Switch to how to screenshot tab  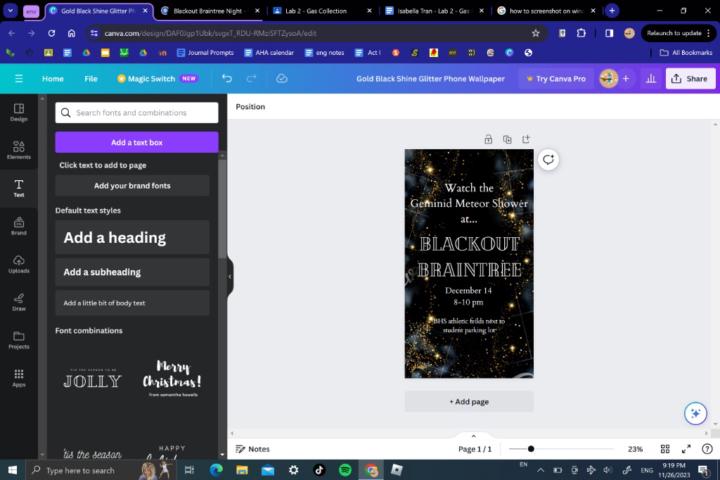point(546,11)
